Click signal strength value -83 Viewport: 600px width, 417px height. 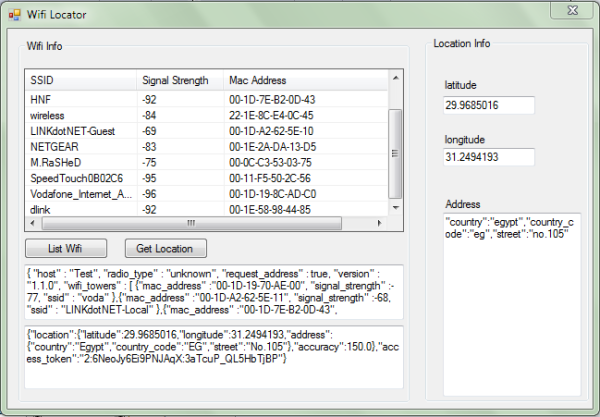[149, 147]
